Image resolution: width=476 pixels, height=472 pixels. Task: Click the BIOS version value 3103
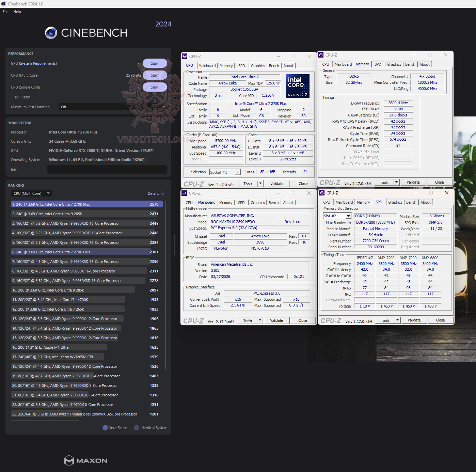(260, 270)
